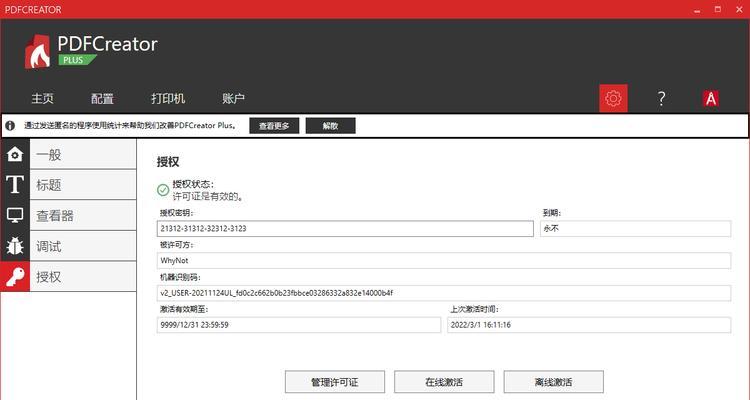Screen dimensions: 750x400
Task: Click the 许可证是有效的 status text
Action: (x=208, y=197)
